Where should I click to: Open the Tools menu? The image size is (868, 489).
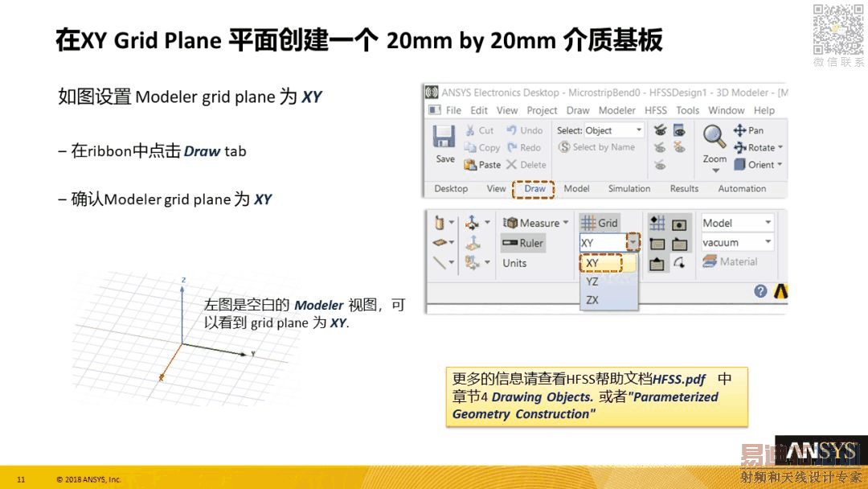(687, 110)
